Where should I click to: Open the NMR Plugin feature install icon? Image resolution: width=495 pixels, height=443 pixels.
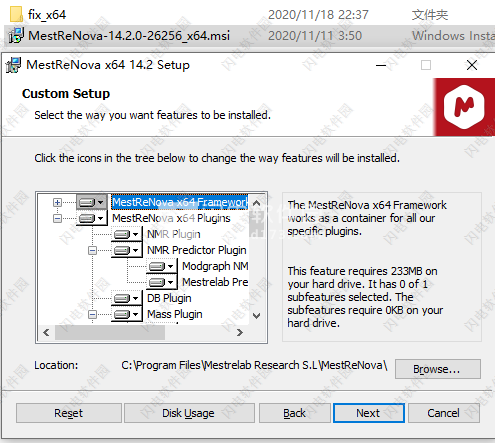(127, 234)
